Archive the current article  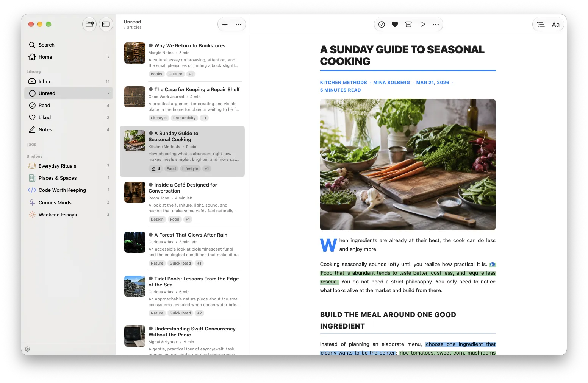408,24
